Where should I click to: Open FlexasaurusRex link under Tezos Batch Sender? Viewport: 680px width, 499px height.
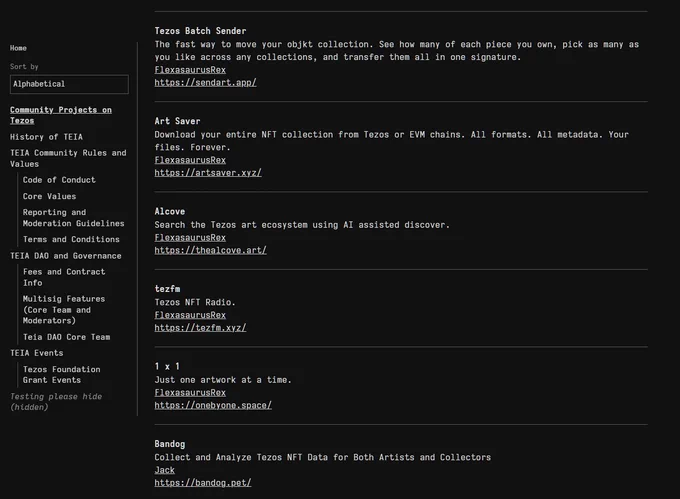click(x=190, y=70)
